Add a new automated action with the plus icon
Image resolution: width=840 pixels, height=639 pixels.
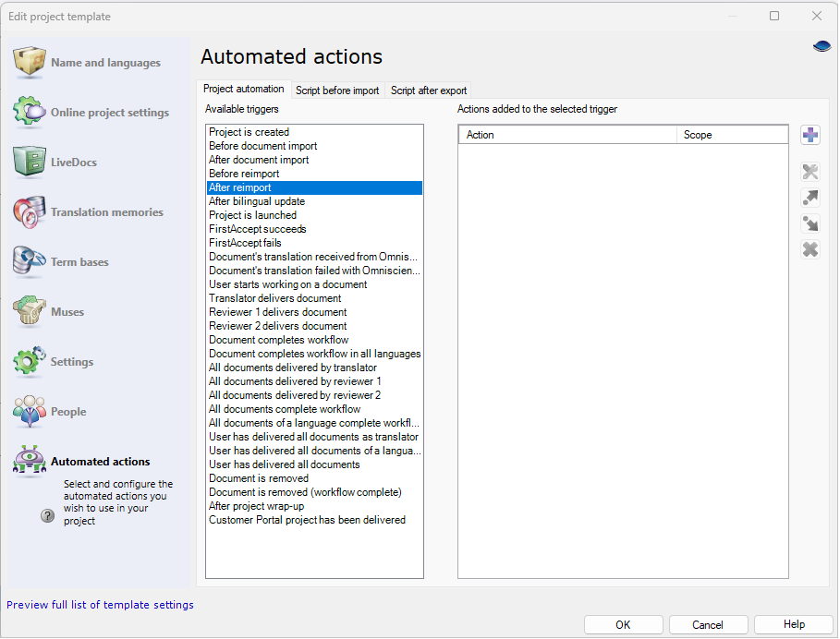(810, 135)
